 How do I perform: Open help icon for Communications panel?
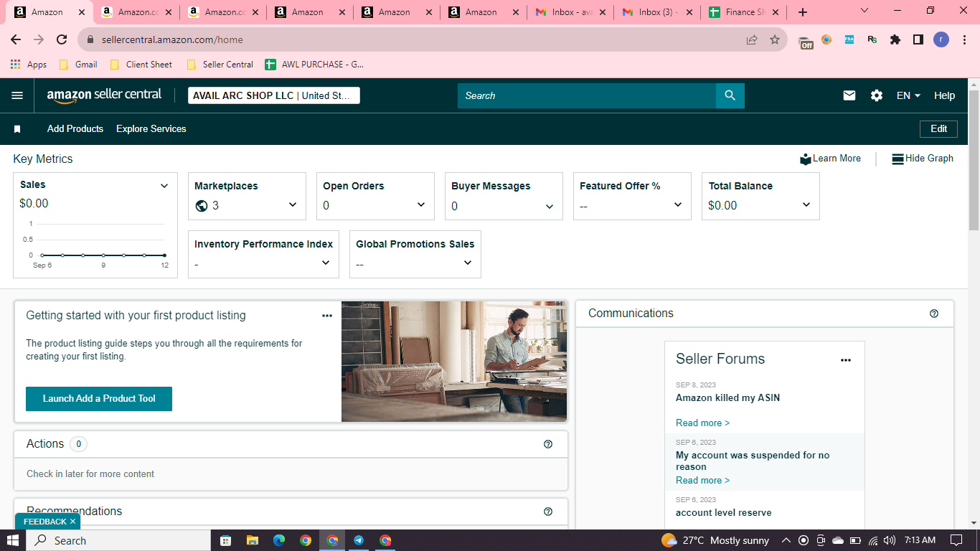(934, 314)
